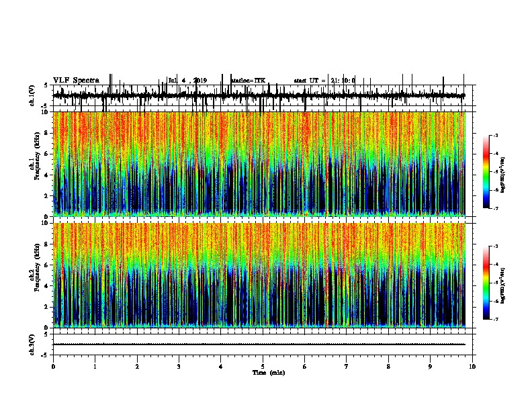
Task: Click the x-axis tick label "0"
Action: [53, 367]
